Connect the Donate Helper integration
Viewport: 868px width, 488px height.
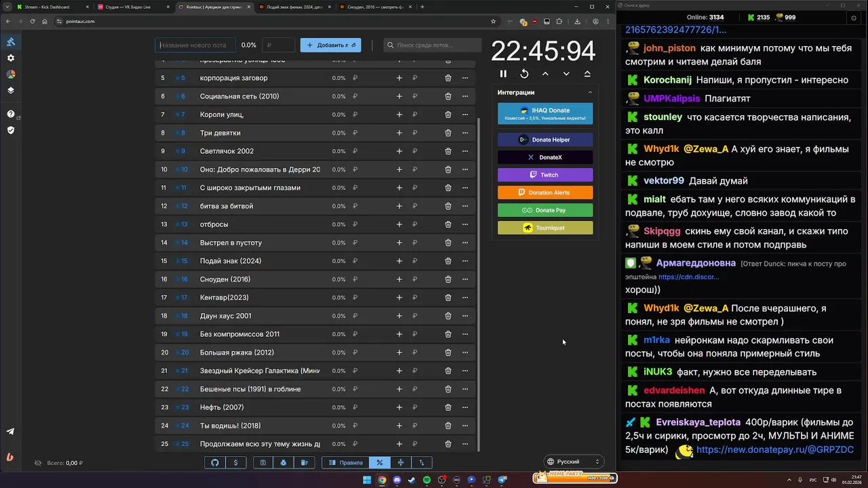point(545,140)
